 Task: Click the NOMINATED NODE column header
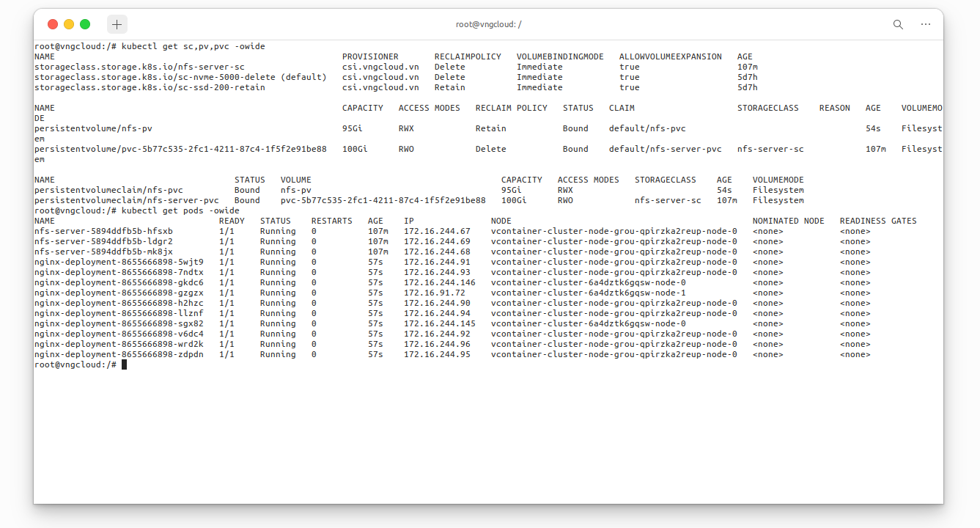pos(788,221)
